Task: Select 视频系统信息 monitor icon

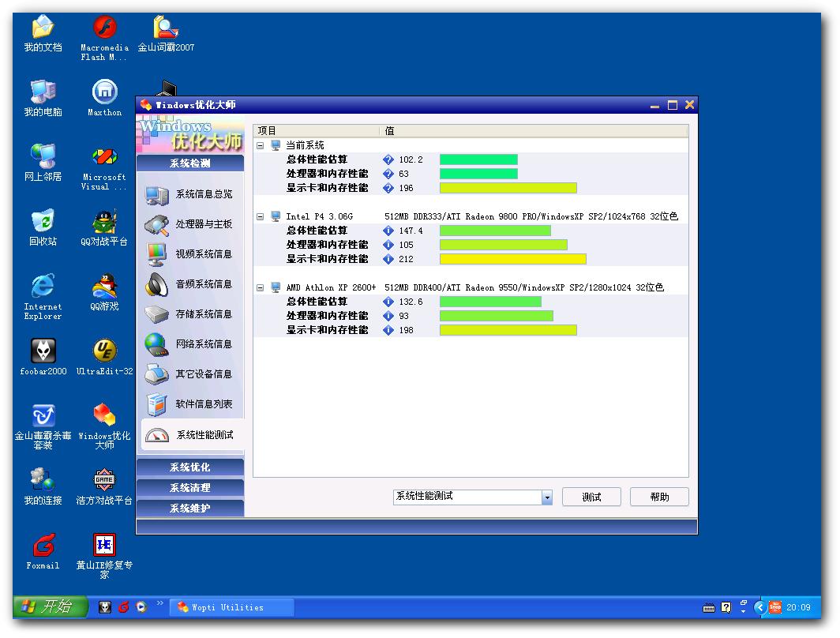Action: pos(156,254)
